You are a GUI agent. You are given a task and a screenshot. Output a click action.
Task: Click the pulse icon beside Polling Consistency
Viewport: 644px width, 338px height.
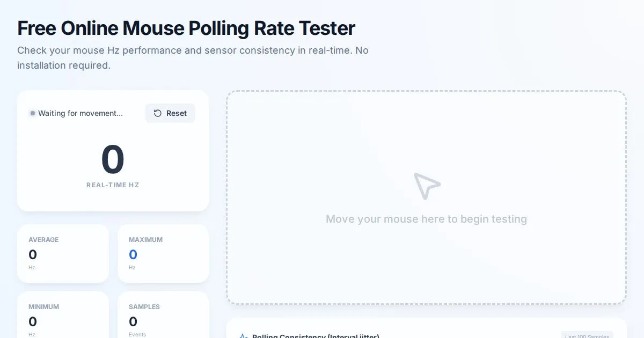click(x=243, y=336)
